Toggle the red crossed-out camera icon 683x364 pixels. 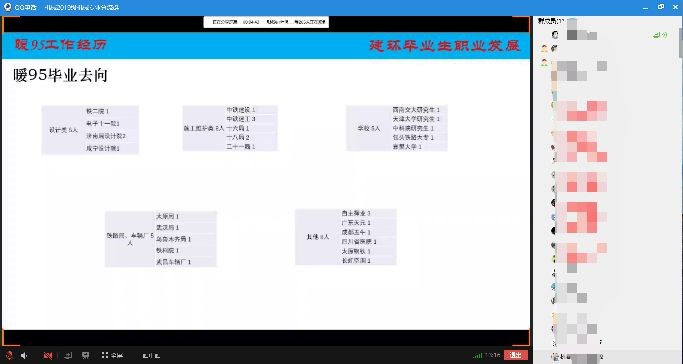48,355
